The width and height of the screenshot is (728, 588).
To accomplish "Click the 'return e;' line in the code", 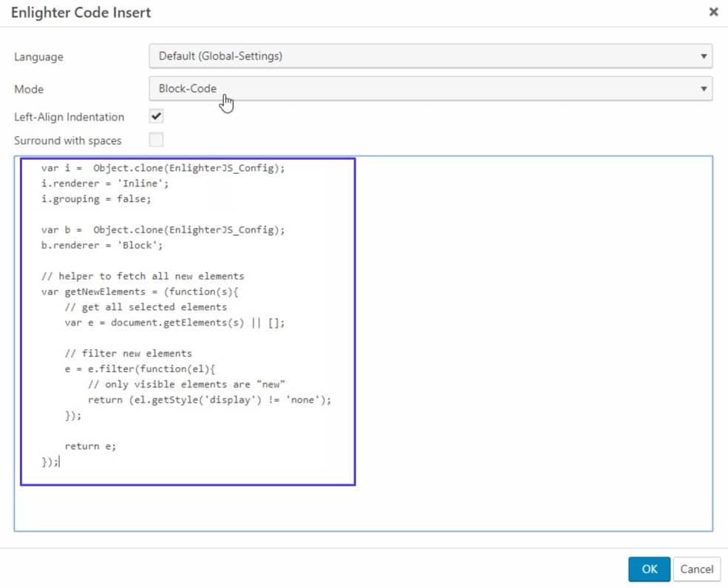I will (90, 446).
